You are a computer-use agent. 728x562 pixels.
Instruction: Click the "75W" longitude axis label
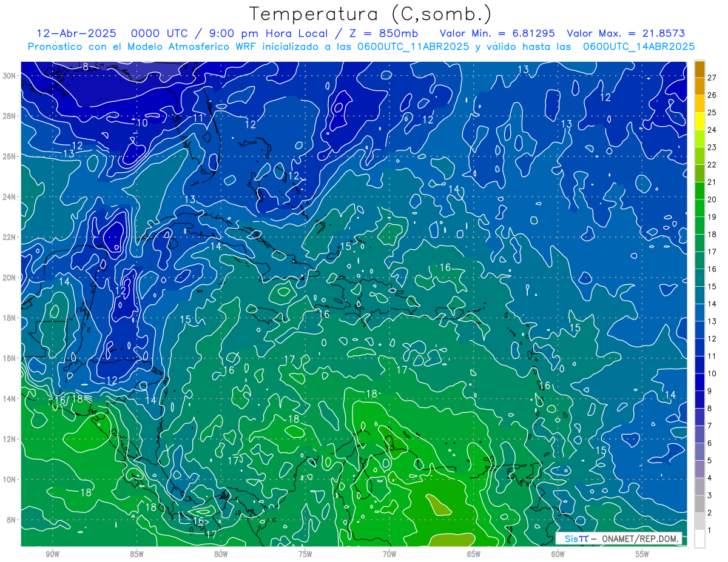pos(305,554)
